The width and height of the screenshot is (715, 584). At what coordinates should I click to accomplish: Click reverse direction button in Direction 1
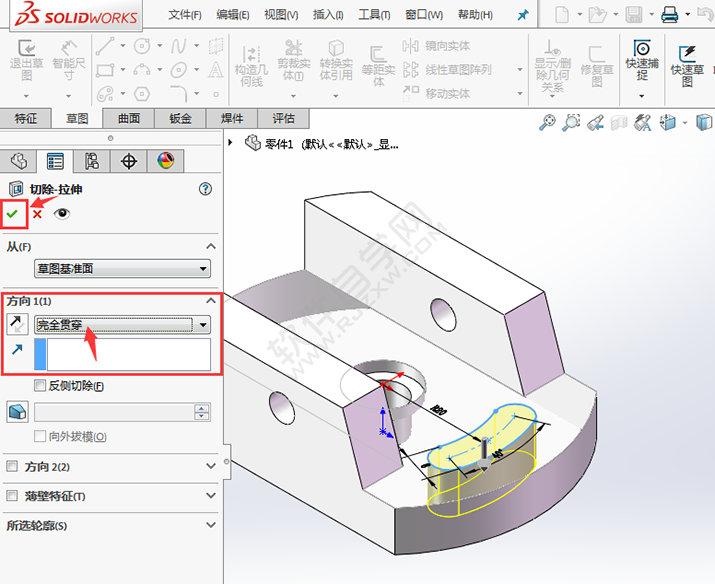point(17,324)
